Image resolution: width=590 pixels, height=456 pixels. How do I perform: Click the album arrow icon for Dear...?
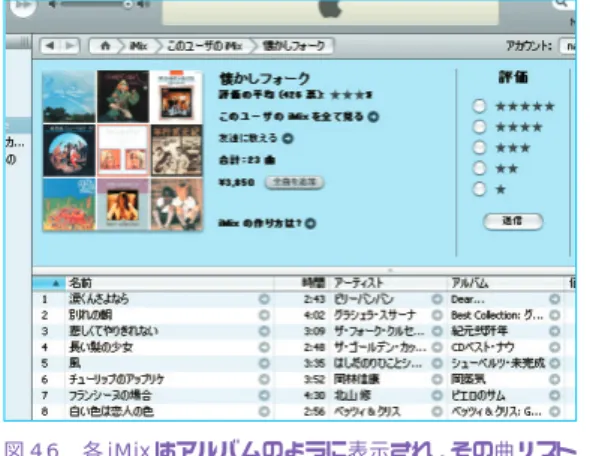(555, 299)
